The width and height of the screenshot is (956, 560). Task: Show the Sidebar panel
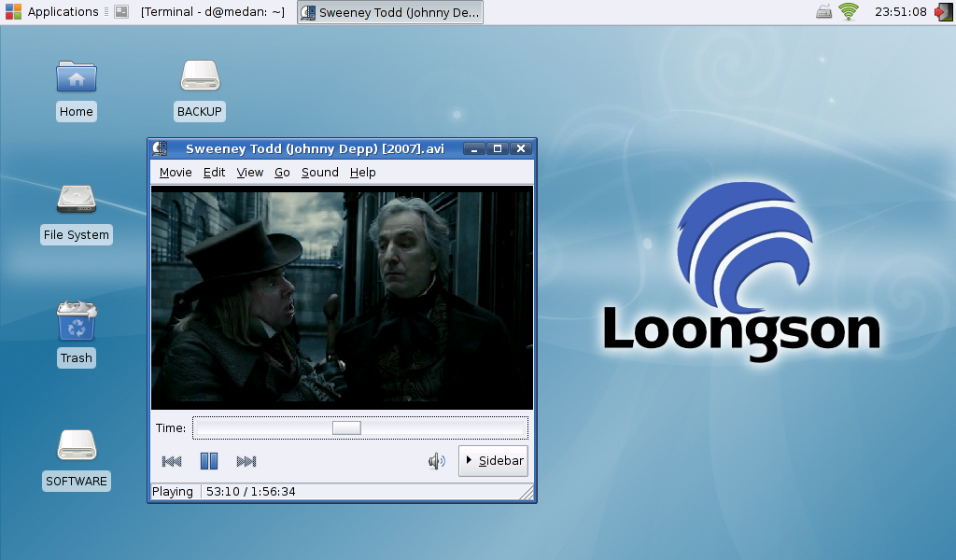(493, 461)
